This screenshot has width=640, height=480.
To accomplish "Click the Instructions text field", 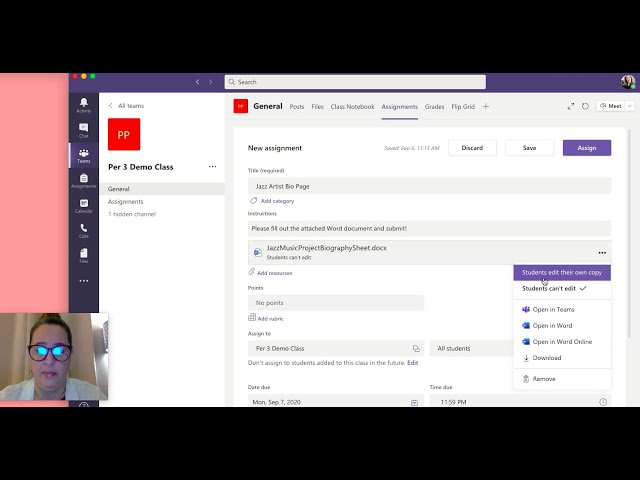I will [x=429, y=229].
